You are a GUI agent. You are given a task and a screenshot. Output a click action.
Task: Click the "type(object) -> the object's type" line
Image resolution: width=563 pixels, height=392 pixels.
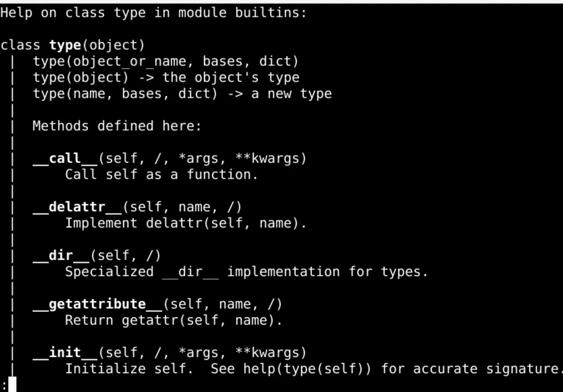pos(165,77)
